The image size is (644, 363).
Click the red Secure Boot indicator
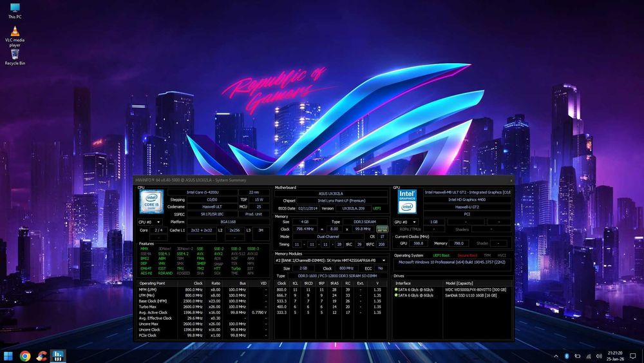468,255
